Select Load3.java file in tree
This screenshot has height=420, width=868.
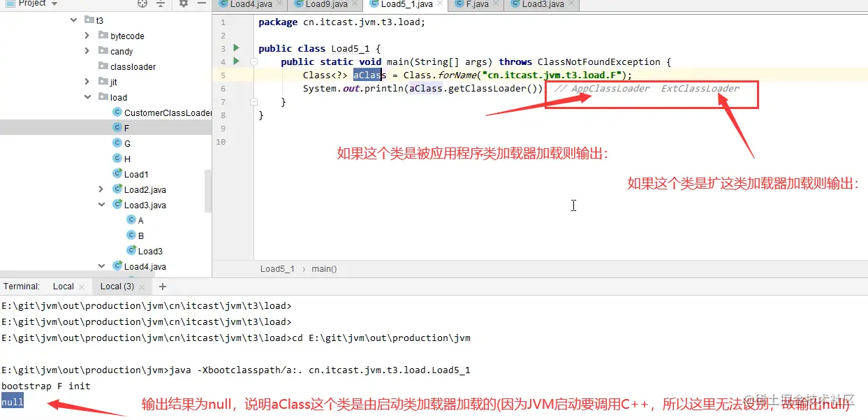pos(145,205)
